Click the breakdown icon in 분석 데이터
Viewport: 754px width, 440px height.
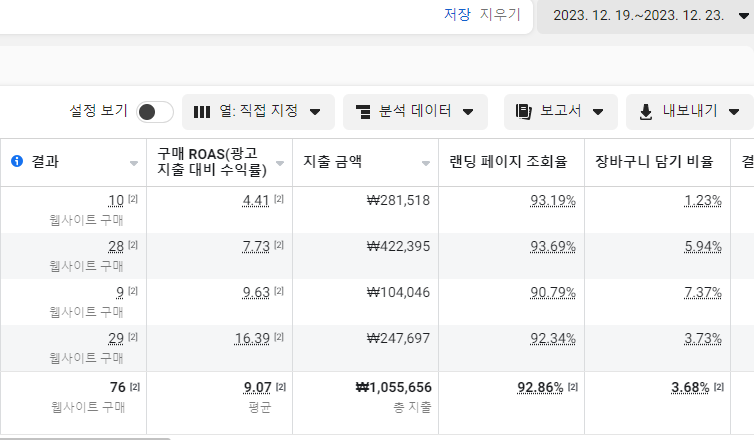click(x=363, y=112)
